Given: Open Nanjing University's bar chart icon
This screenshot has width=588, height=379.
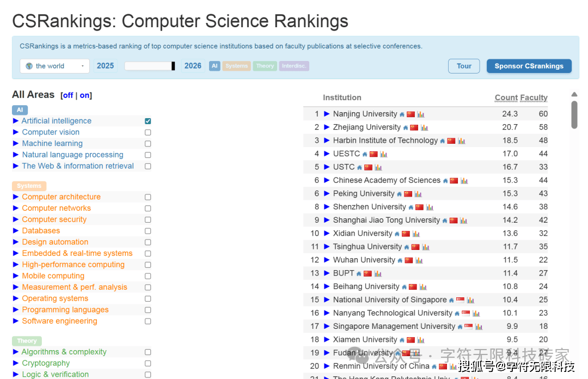Looking at the screenshot, I should tap(421, 114).
